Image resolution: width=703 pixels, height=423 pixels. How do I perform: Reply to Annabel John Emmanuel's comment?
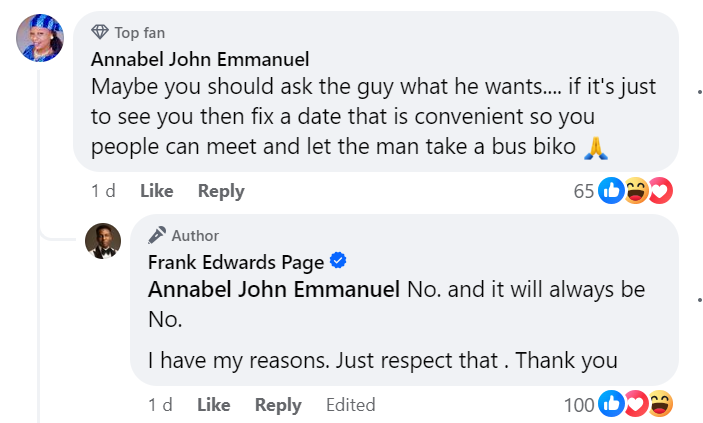pos(221,190)
